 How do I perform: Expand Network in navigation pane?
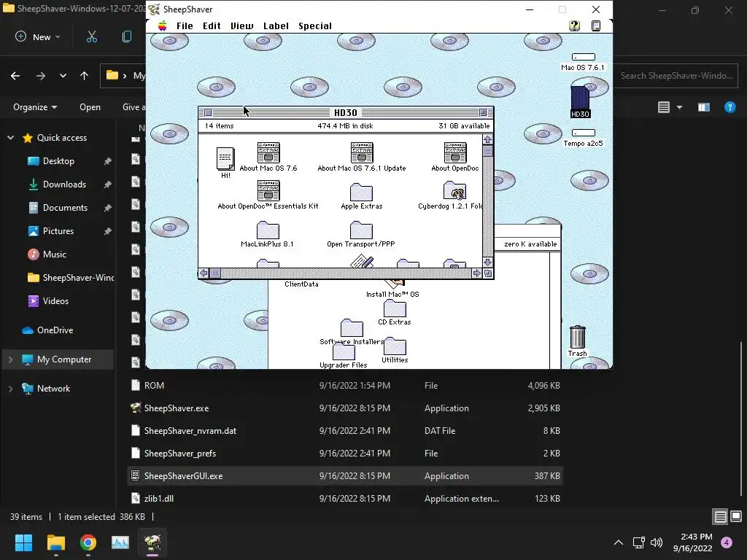[x=10, y=389]
